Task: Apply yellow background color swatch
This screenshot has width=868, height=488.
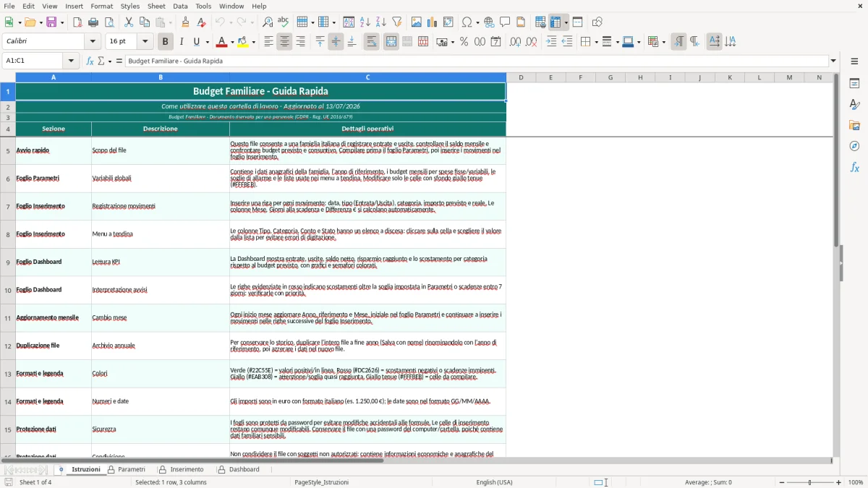Action: [x=242, y=42]
